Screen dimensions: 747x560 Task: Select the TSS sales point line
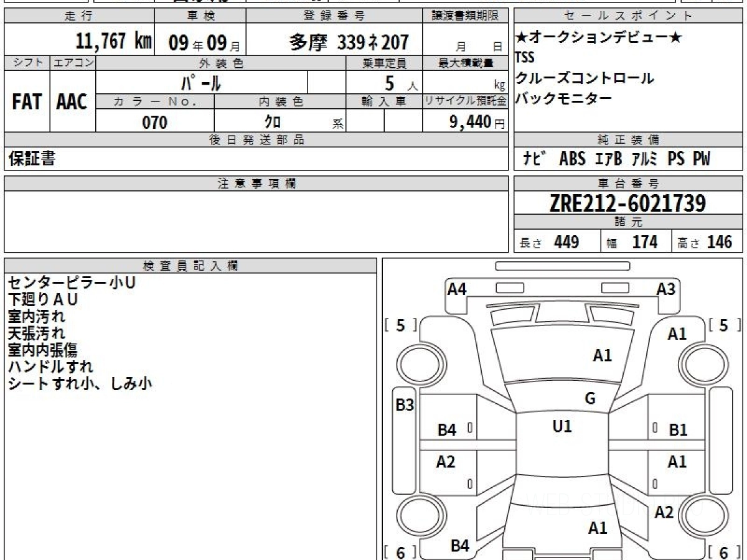pos(525,58)
